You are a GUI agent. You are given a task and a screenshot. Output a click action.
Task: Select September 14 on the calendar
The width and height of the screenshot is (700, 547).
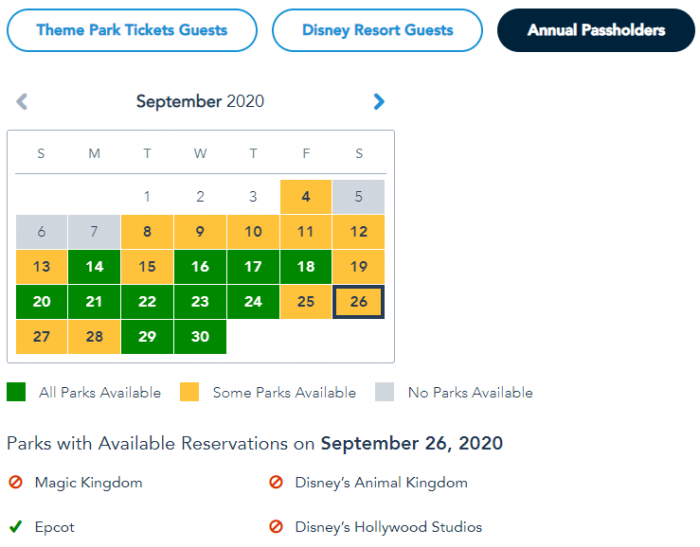pyautogui.click(x=94, y=267)
